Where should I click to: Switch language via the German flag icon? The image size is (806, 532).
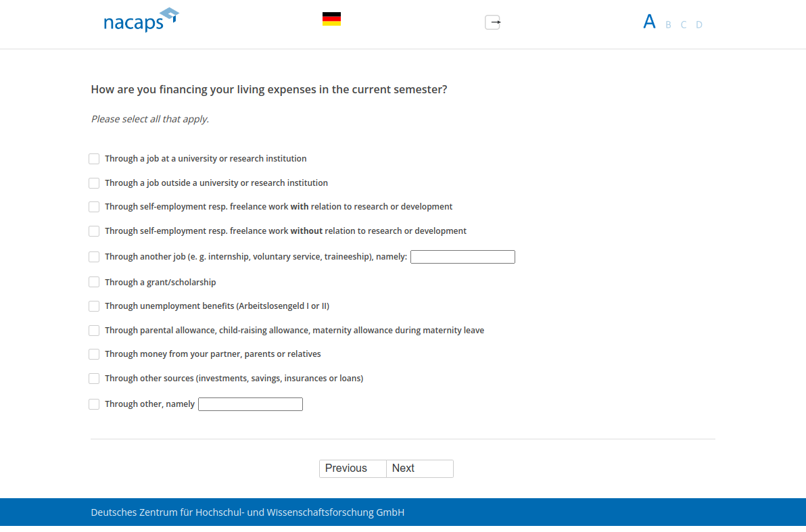[x=331, y=19]
